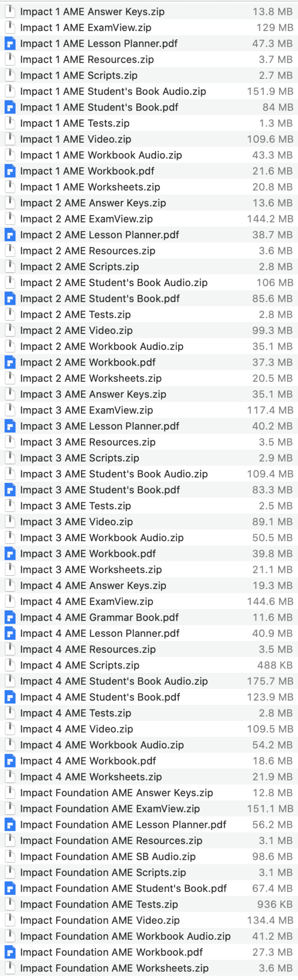The width and height of the screenshot is (298, 980).
Task: Click the file size of Impact 2 AME Video.zip
Action: tap(273, 330)
